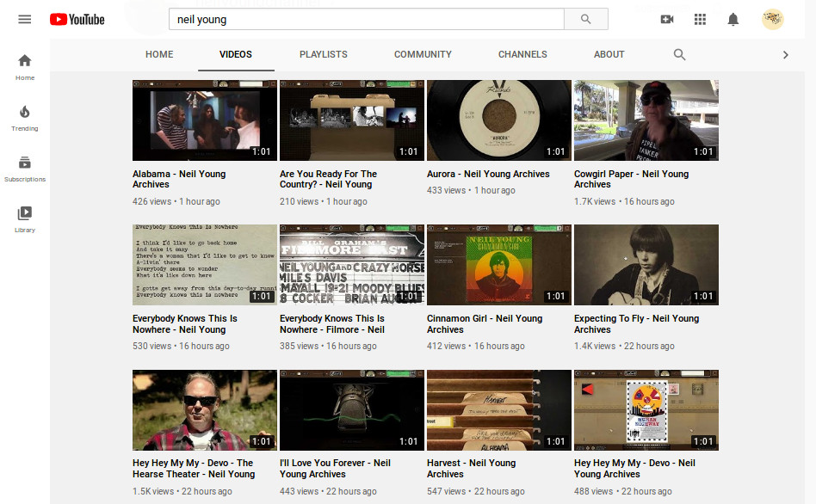The width and height of the screenshot is (816, 504).
Task: Open the hamburger guide menu
Action: 24,19
